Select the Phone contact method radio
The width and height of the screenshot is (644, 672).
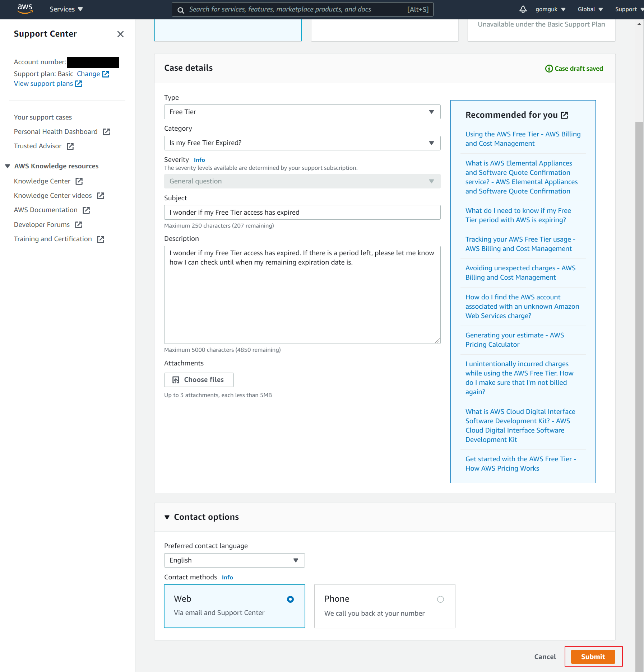click(440, 599)
